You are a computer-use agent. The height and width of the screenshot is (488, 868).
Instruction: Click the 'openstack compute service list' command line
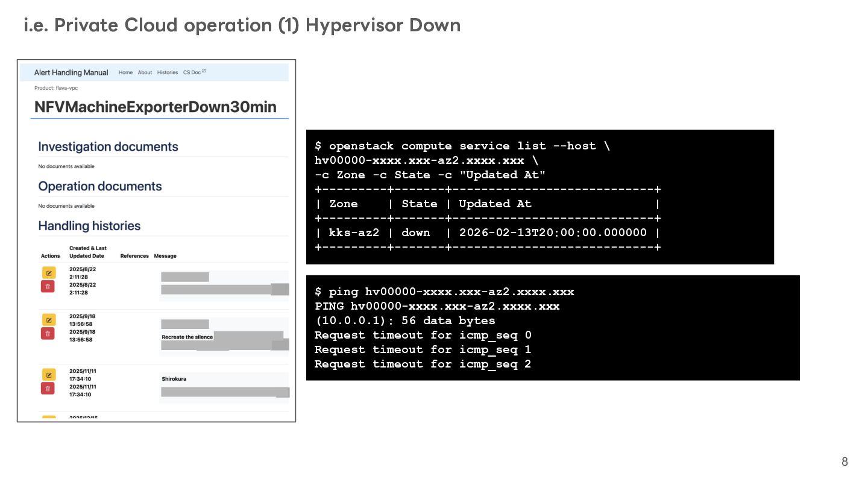(x=462, y=146)
